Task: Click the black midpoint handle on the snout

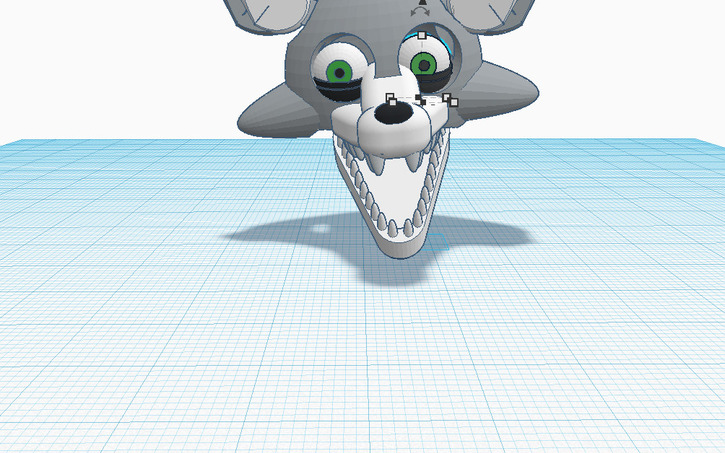Action: click(420, 99)
